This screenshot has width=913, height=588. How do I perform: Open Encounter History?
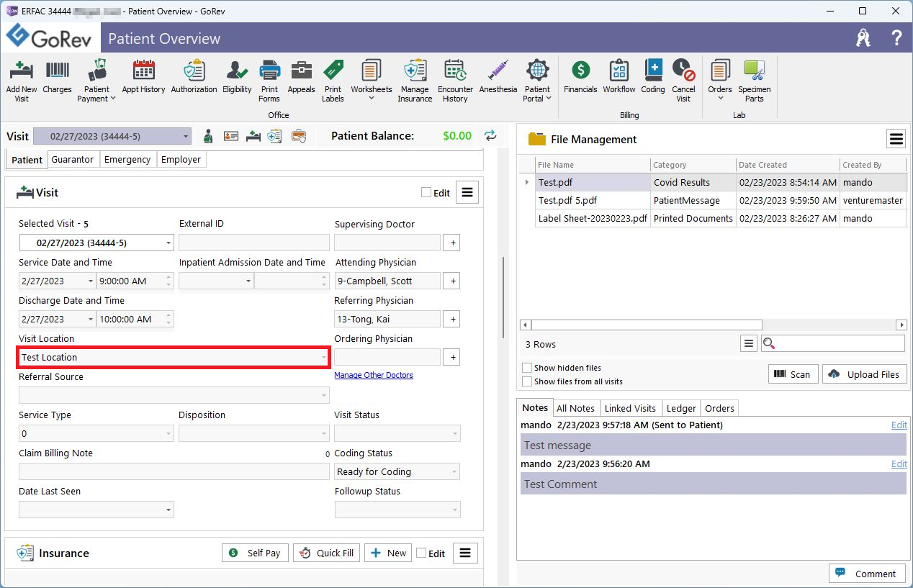[x=455, y=81]
